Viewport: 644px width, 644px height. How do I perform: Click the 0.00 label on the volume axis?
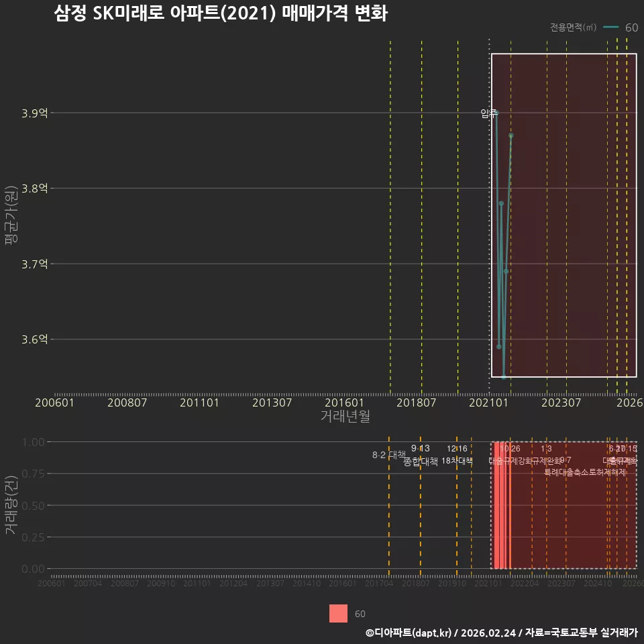click(x=34, y=569)
